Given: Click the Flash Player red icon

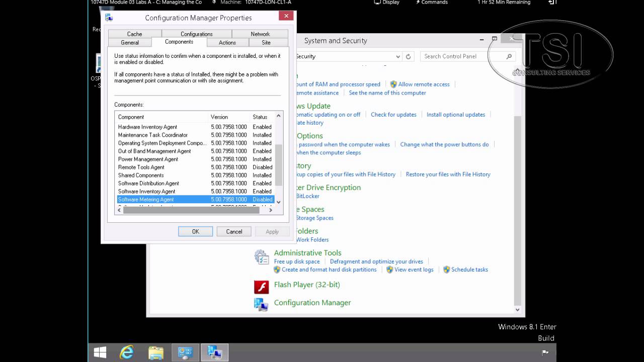Looking at the screenshot, I should coord(261,287).
